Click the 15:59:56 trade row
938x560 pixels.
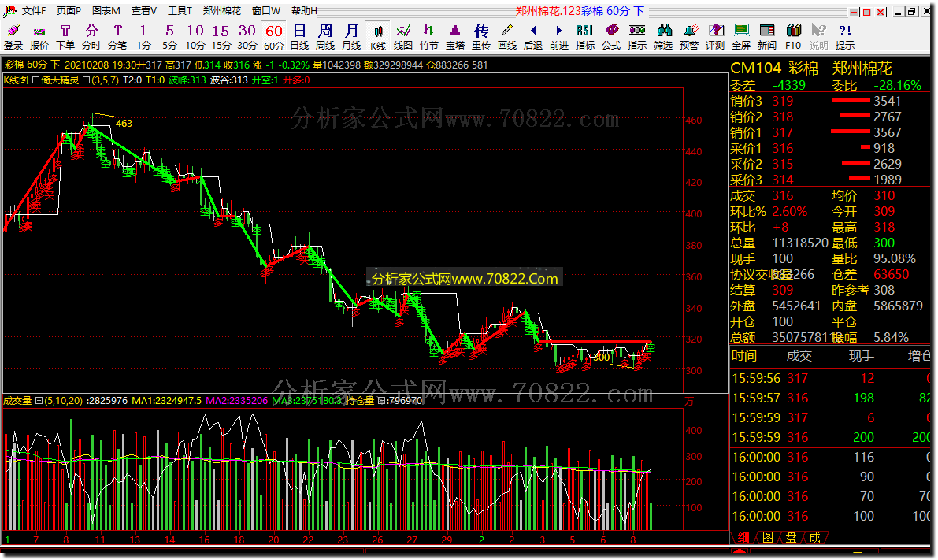830,378
